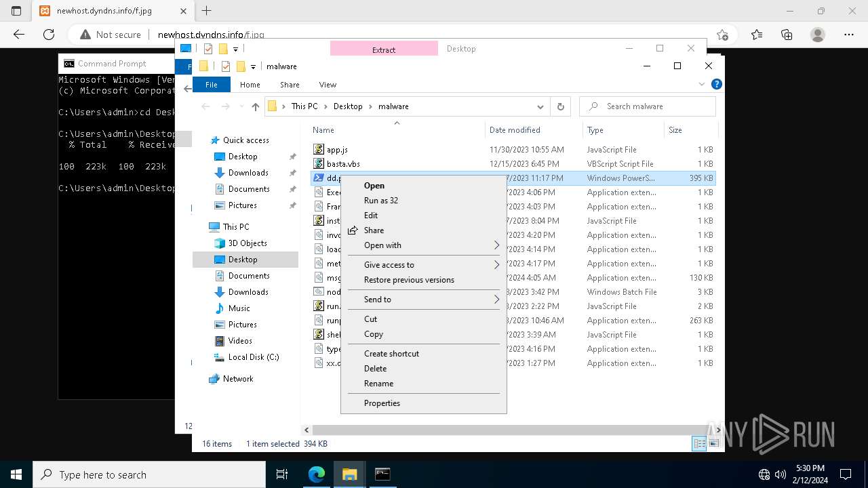Image resolution: width=868 pixels, height=488 pixels.
Task: Click the Search malware field
Action: click(x=648, y=106)
